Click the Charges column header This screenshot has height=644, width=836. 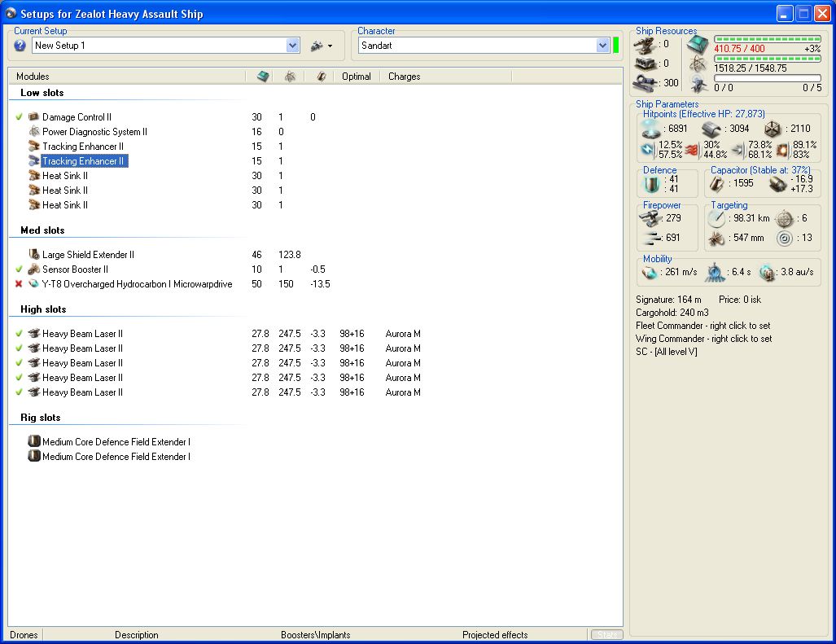[x=404, y=77]
